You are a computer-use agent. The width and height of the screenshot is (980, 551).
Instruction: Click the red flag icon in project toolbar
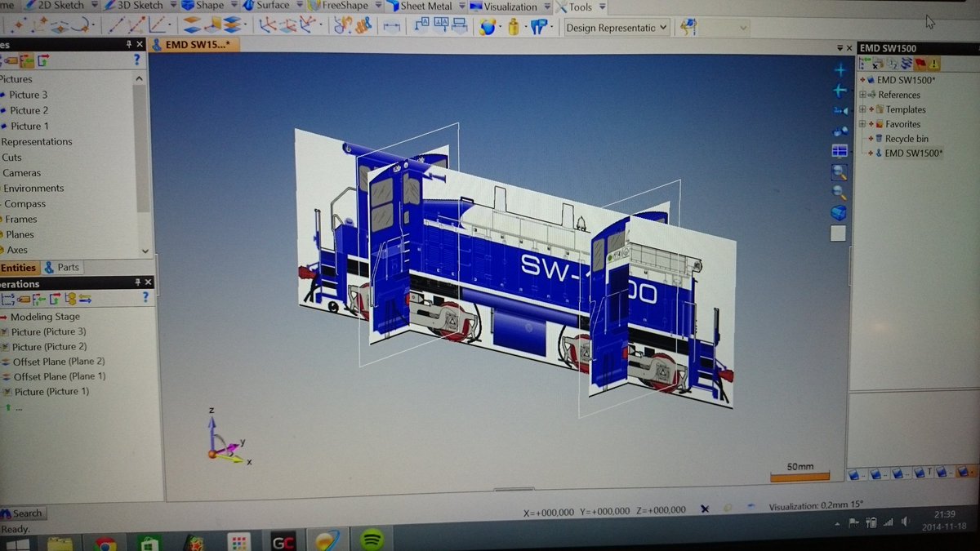pos(920,63)
